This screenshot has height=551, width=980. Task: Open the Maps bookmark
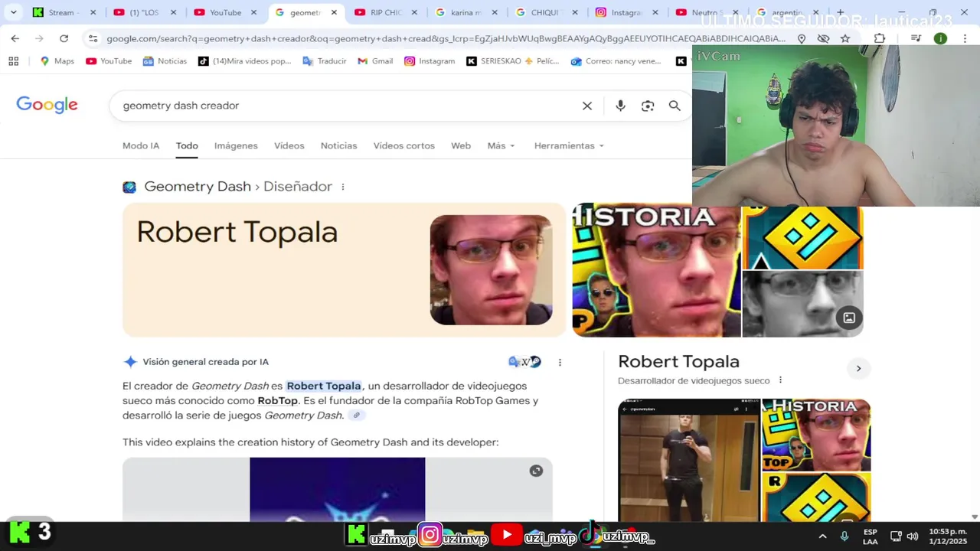[57, 61]
